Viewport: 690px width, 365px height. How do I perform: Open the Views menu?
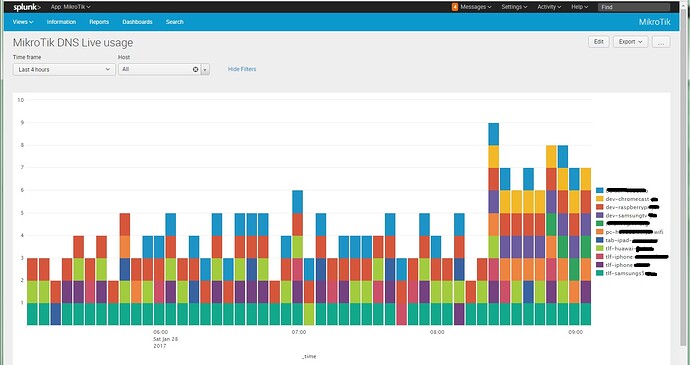click(x=23, y=22)
